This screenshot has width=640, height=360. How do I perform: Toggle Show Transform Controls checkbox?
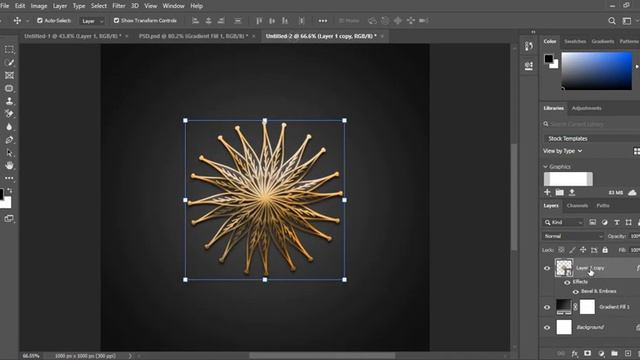(x=116, y=20)
